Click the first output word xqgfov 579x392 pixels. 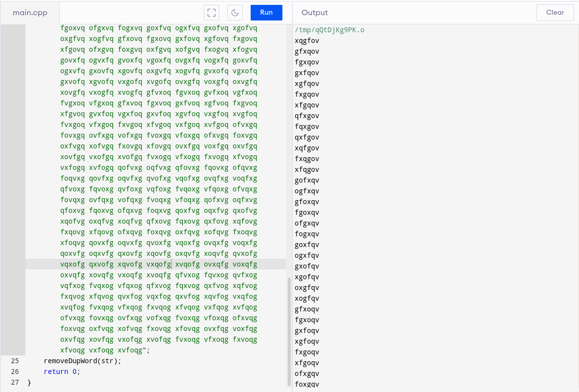coord(307,41)
